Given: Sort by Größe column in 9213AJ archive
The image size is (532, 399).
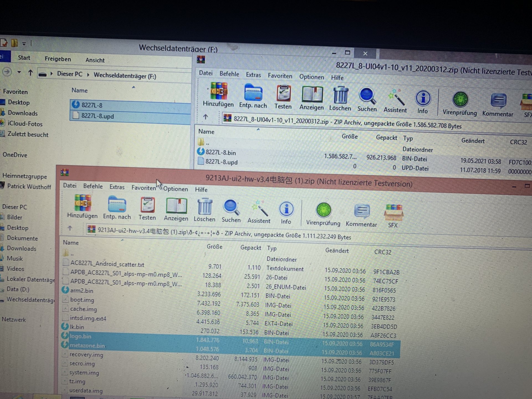Looking at the screenshot, I should 215,246.
